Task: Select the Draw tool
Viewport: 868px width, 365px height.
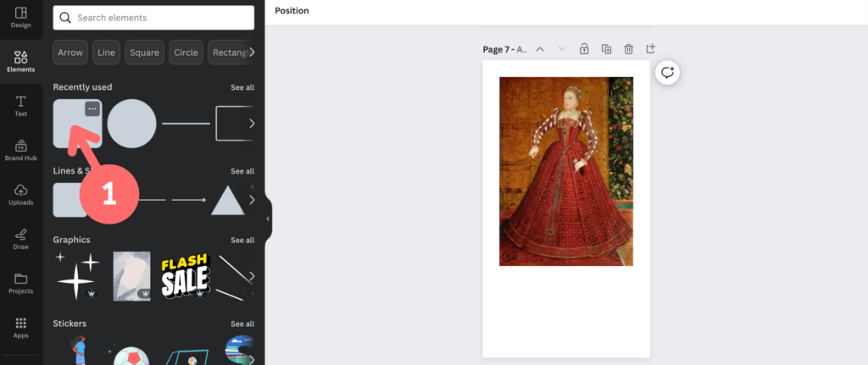Action: 20,238
